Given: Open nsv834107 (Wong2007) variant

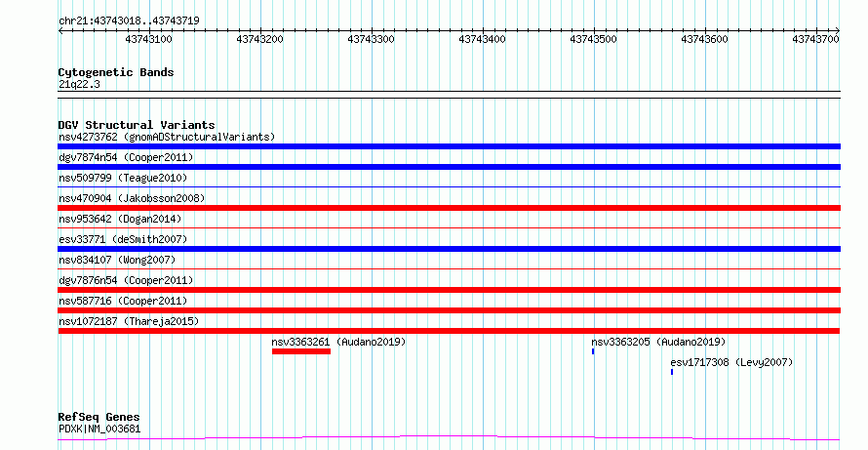Looking at the screenshot, I should (x=117, y=260).
